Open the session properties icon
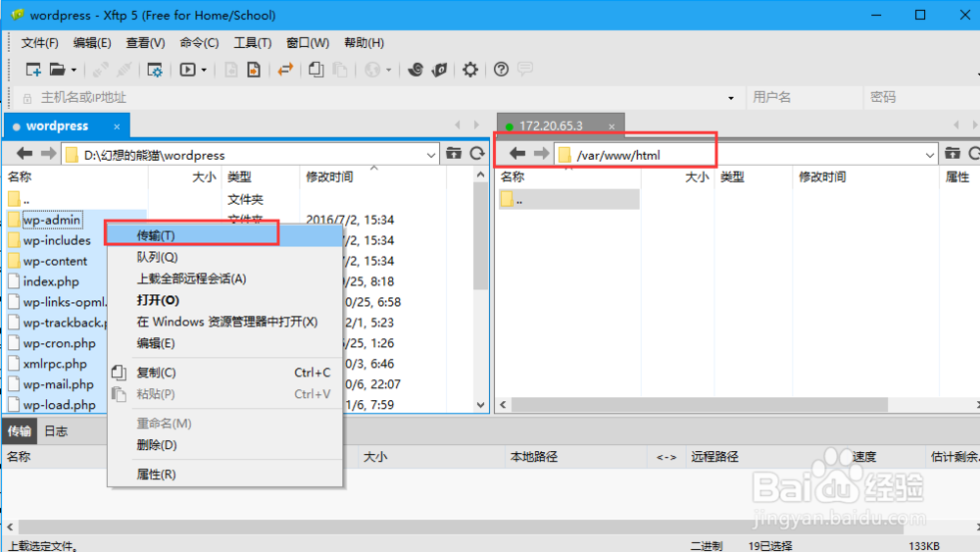This screenshot has width=980, height=552. point(155,70)
